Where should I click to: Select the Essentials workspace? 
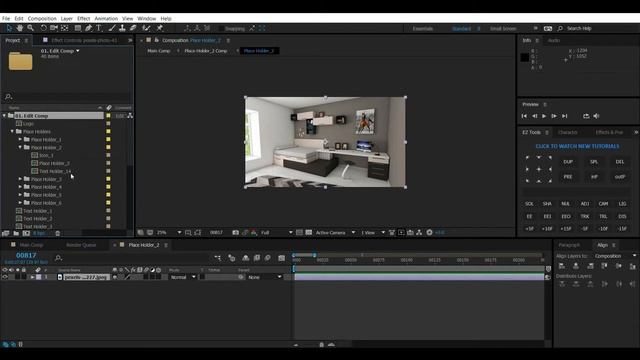(x=422, y=29)
